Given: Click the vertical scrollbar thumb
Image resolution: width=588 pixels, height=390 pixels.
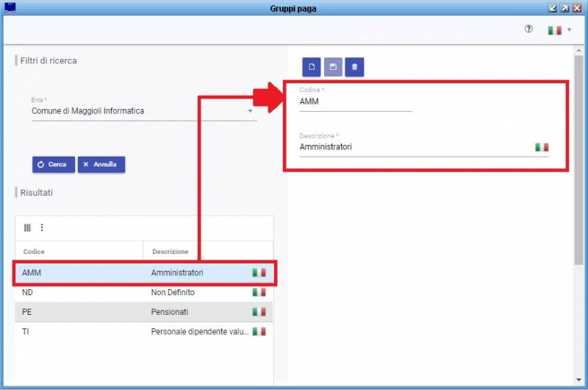Looking at the screenshot, I should click(578, 160).
